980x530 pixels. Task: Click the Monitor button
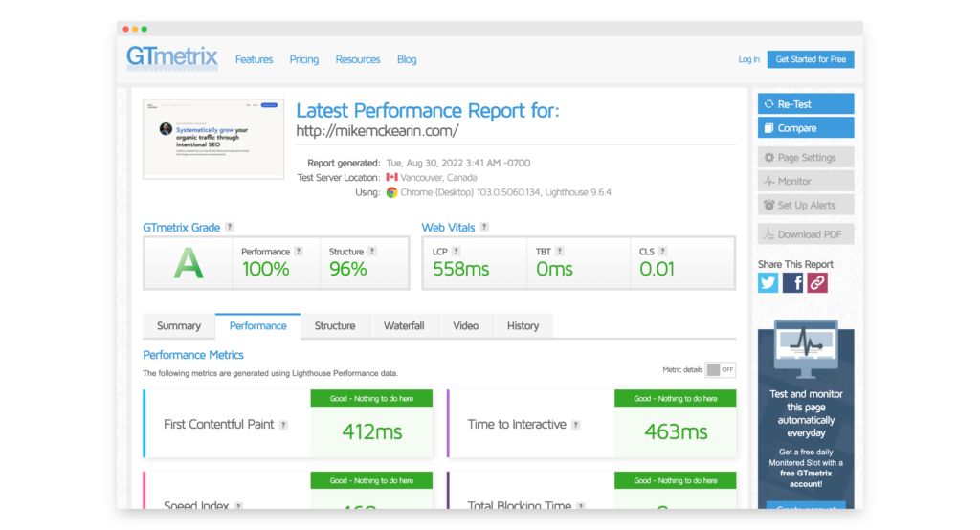806,181
